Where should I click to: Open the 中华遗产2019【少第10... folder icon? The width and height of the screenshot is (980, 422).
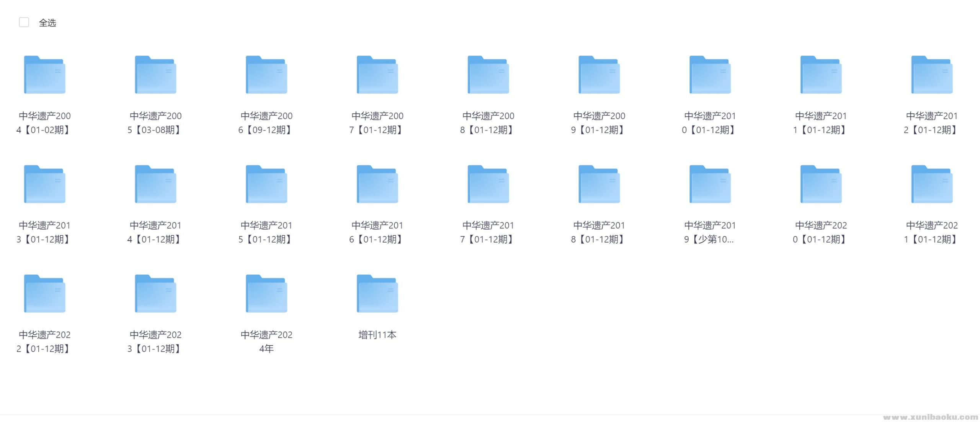point(710,184)
